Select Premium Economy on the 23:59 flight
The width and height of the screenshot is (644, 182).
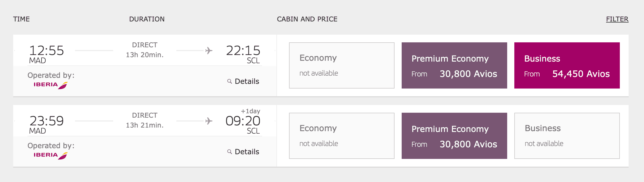coord(454,136)
